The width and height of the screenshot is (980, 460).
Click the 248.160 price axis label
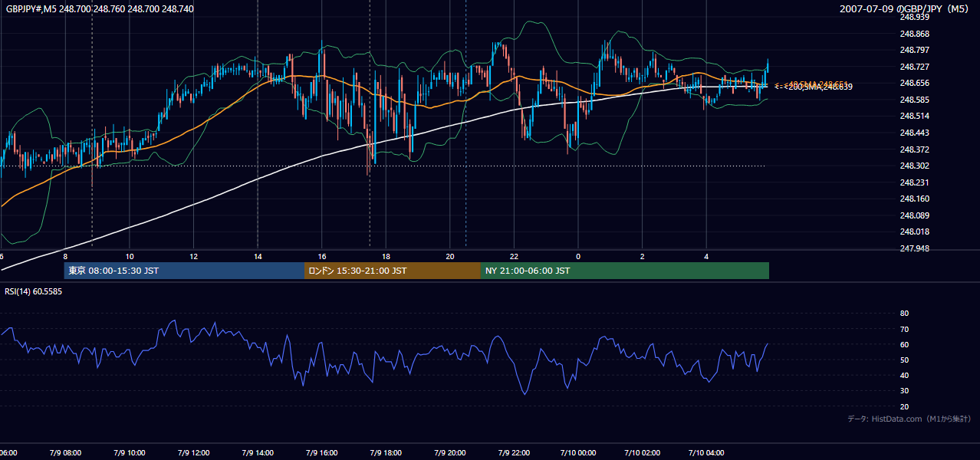[915, 199]
